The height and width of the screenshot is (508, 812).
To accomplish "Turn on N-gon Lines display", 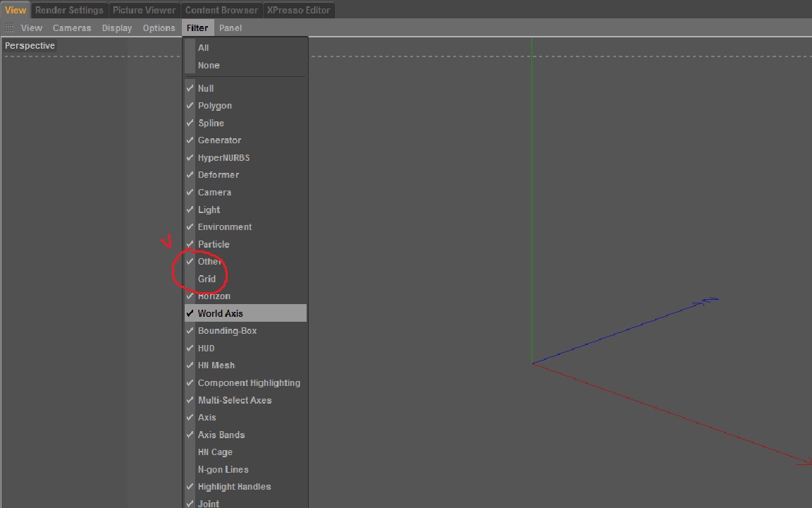I will 223,470.
